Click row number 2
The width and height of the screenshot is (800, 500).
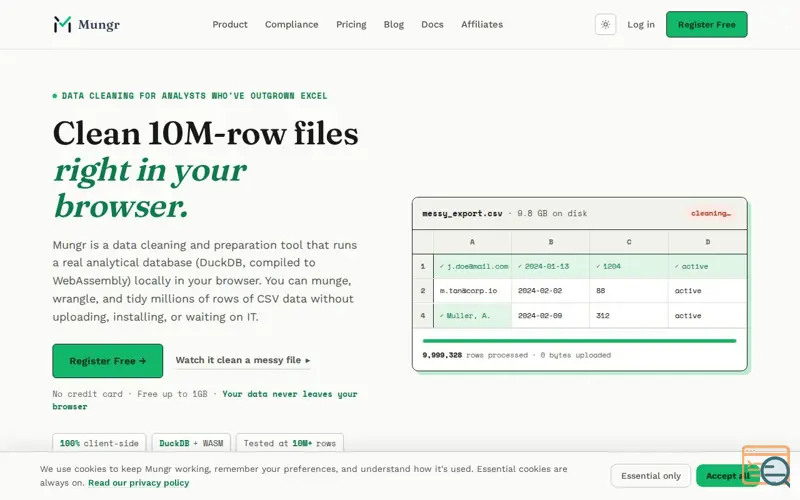point(423,291)
